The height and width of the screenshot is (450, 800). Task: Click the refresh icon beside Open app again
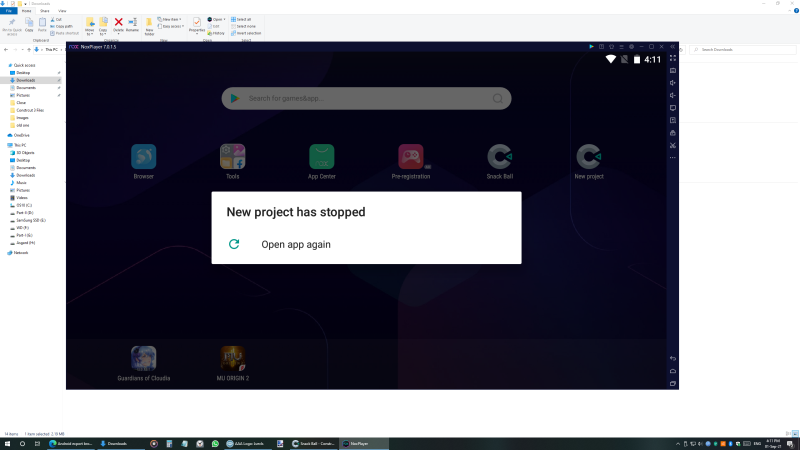click(234, 244)
